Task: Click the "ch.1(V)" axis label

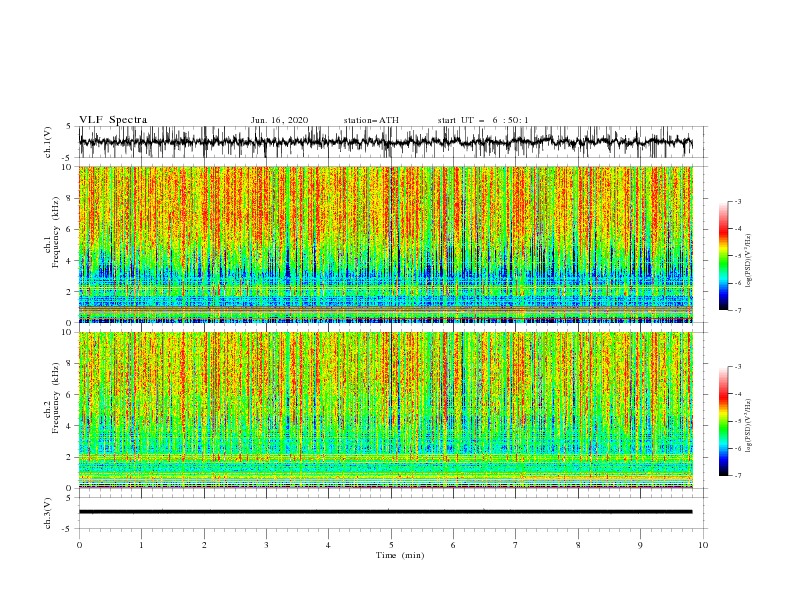Action: point(48,142)
